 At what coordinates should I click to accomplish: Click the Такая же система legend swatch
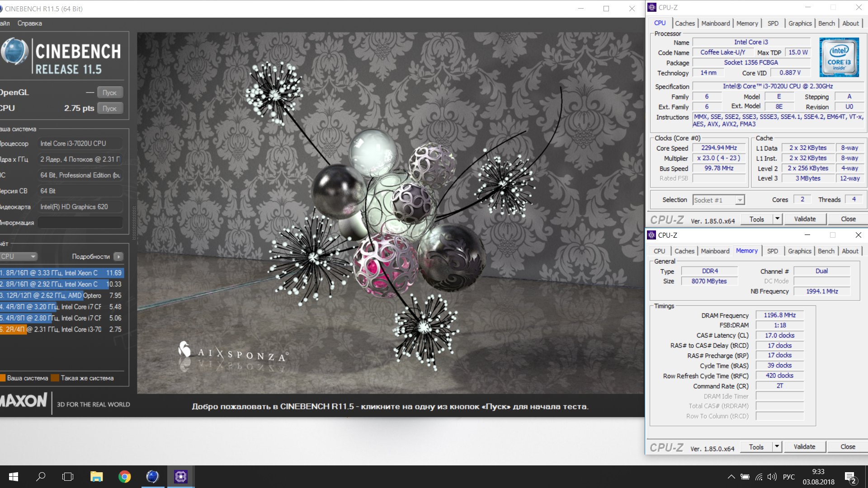click(55, 378)
